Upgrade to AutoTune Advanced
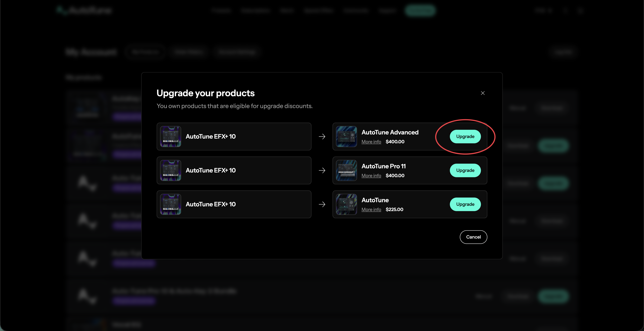 click(x=465, y=137)
